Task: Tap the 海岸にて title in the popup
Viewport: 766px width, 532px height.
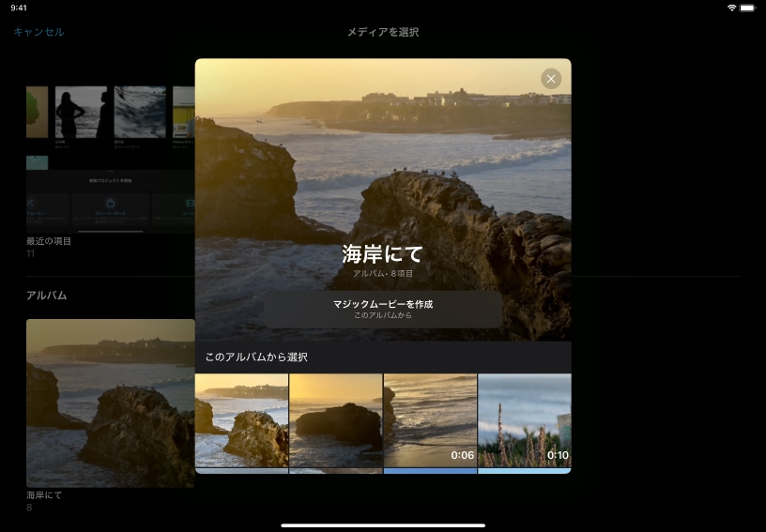Action: (x=382, y=253)
